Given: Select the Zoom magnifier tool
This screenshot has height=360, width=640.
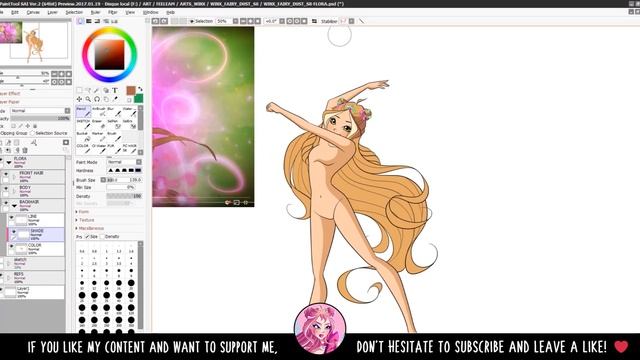Looking at the screenshot, I should [88, 99].
